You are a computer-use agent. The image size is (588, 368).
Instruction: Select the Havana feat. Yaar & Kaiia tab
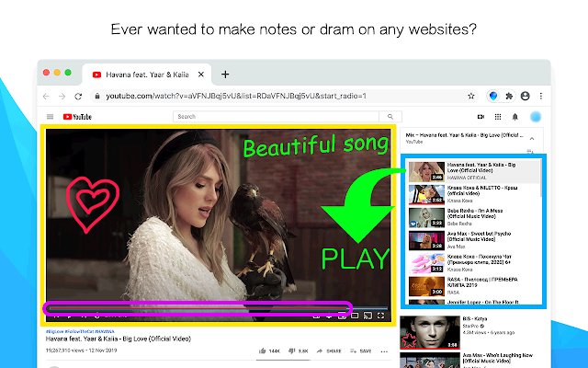[x=147, y=75]
